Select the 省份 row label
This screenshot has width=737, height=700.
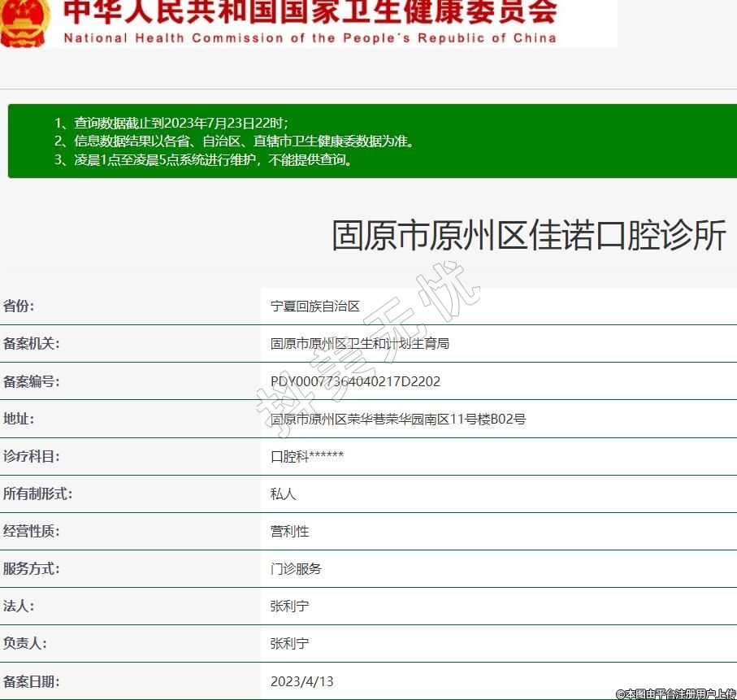click(19, 307)
